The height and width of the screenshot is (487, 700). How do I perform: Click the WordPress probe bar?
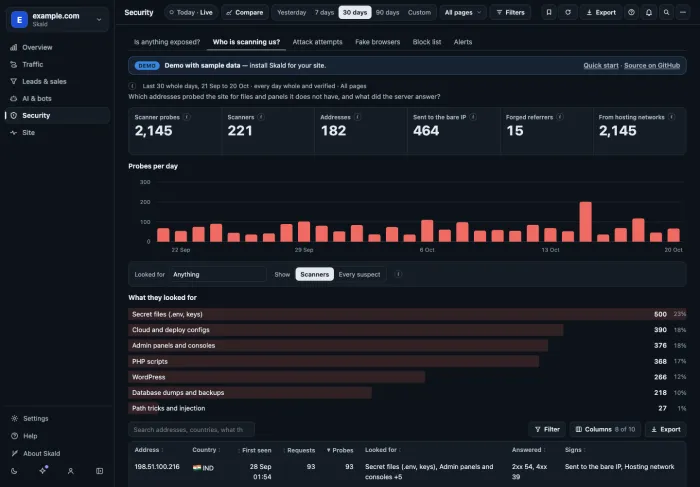coord(407,377)
